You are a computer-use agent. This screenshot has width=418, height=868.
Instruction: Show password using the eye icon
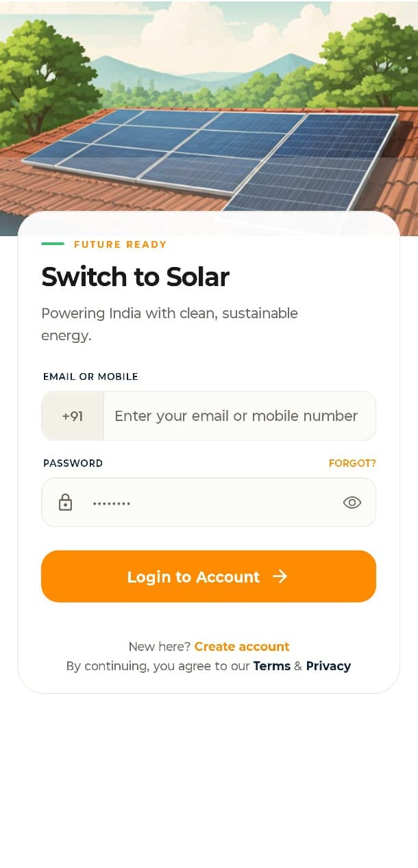(352, 502)
